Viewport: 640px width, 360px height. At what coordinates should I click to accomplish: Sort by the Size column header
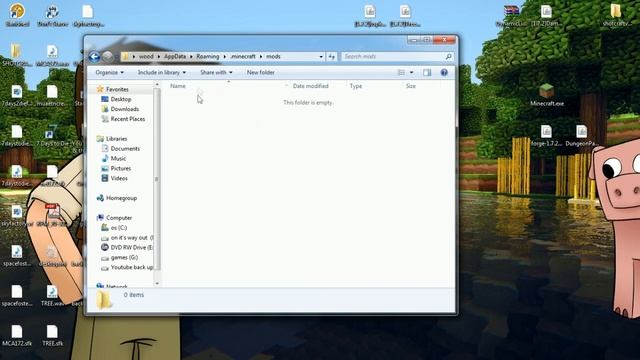pos(411,86)
